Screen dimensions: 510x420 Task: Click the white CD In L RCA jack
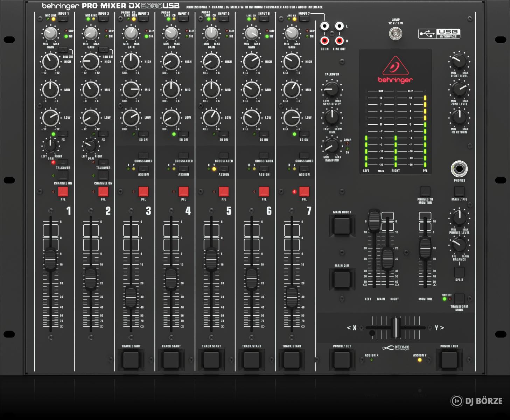[325, 26]
